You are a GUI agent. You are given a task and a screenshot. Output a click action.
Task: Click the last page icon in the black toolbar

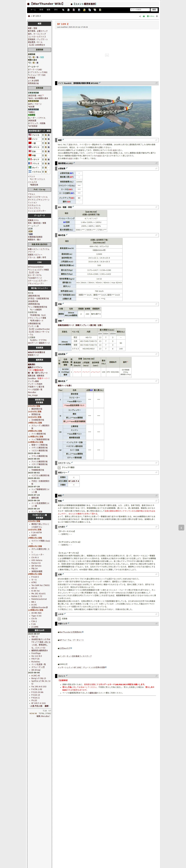point(100,10)
